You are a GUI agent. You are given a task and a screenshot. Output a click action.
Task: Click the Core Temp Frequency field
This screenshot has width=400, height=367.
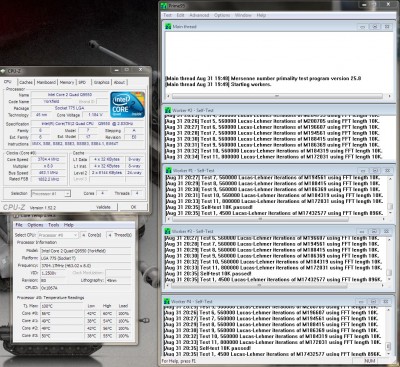tap(86, 266)
